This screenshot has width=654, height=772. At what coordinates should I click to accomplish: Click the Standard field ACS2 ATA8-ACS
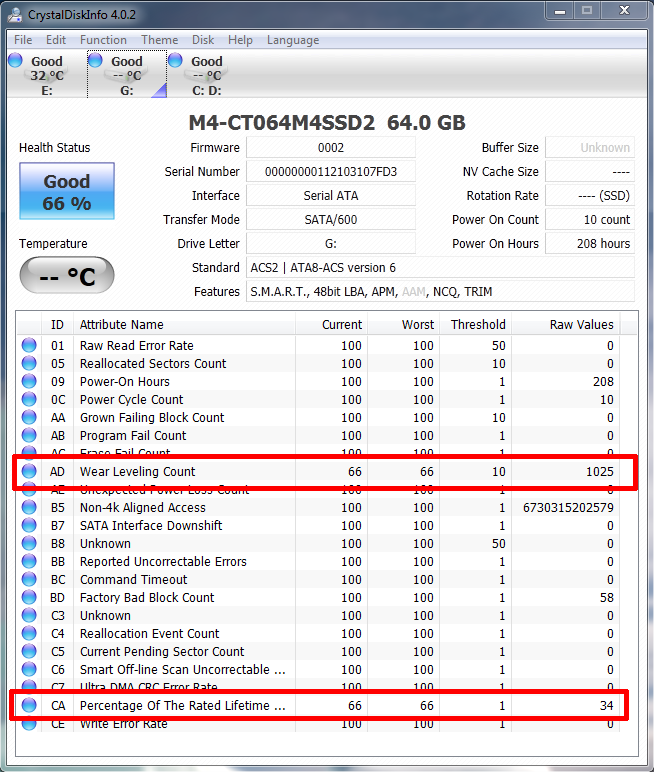pos(440,268)
